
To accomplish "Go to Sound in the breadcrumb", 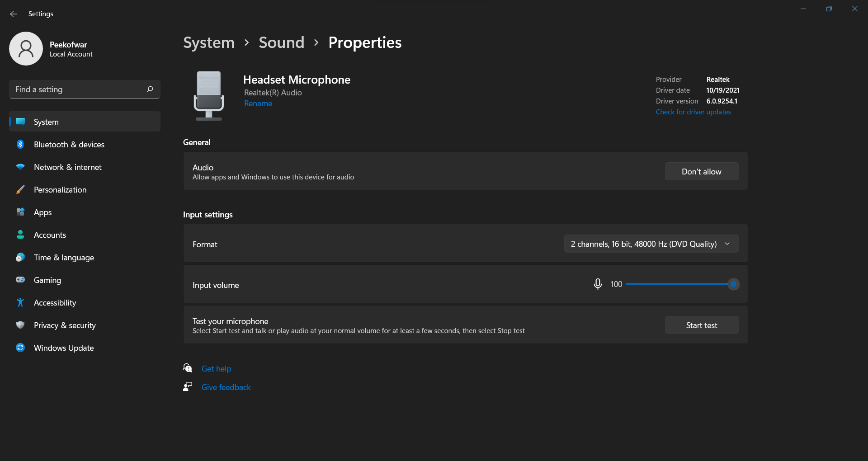I will click(x=281, y=42).
